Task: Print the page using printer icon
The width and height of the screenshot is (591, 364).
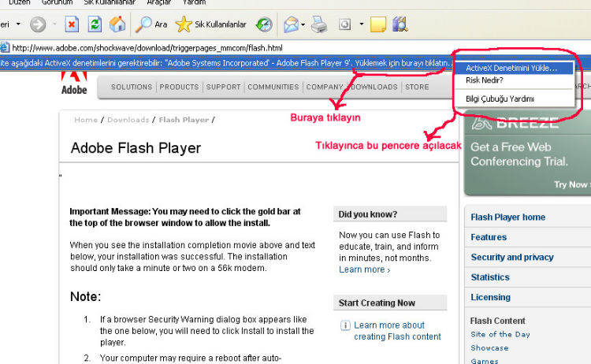Action: point(319,25)
